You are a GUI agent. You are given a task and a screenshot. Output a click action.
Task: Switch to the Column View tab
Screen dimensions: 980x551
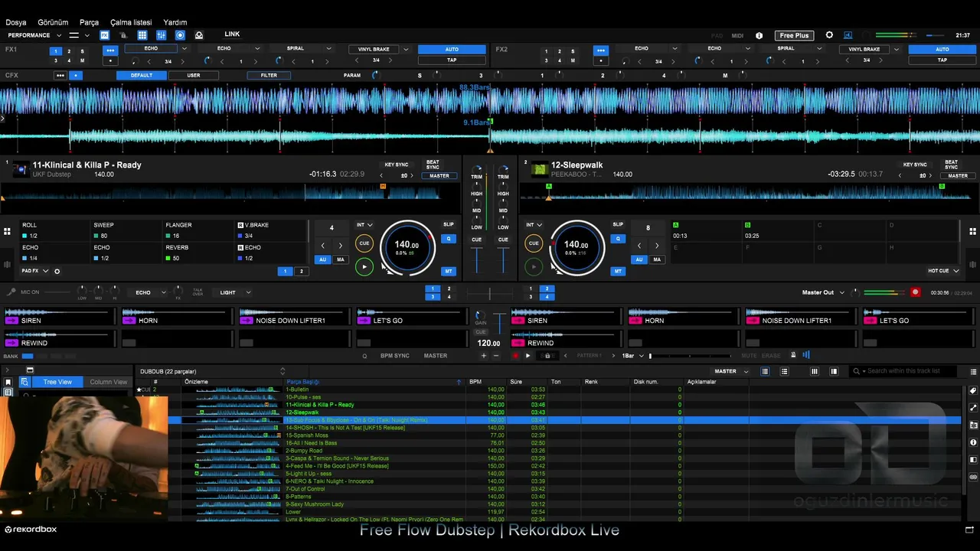coord(108,382)
